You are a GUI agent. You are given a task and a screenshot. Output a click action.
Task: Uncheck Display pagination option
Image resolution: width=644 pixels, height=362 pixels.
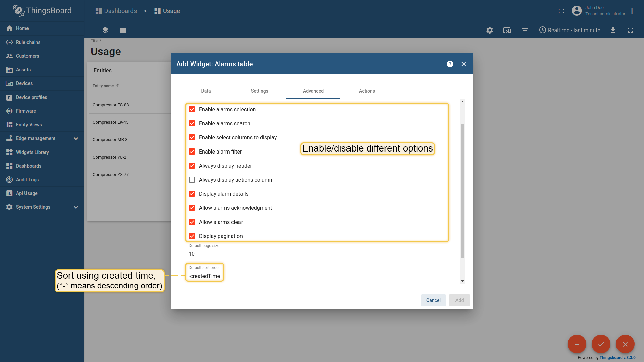[192, 236]
